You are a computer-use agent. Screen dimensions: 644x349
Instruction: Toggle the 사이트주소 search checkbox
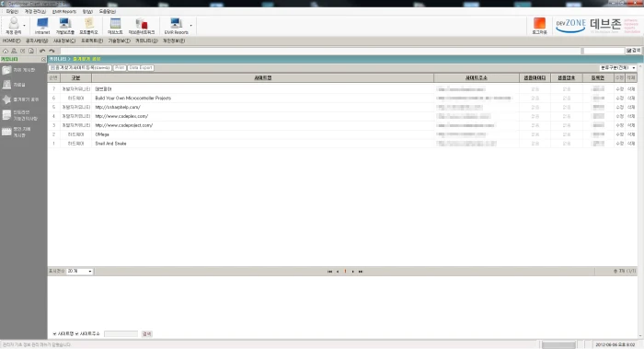click(x=76, y=333)
